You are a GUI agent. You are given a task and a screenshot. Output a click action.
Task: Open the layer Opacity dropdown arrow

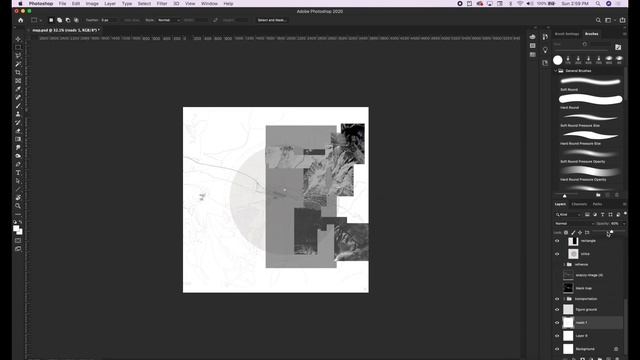624,224
